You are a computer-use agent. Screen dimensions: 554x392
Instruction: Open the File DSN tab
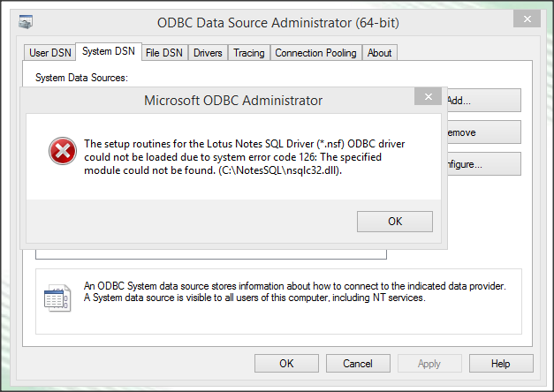point(165,53)
